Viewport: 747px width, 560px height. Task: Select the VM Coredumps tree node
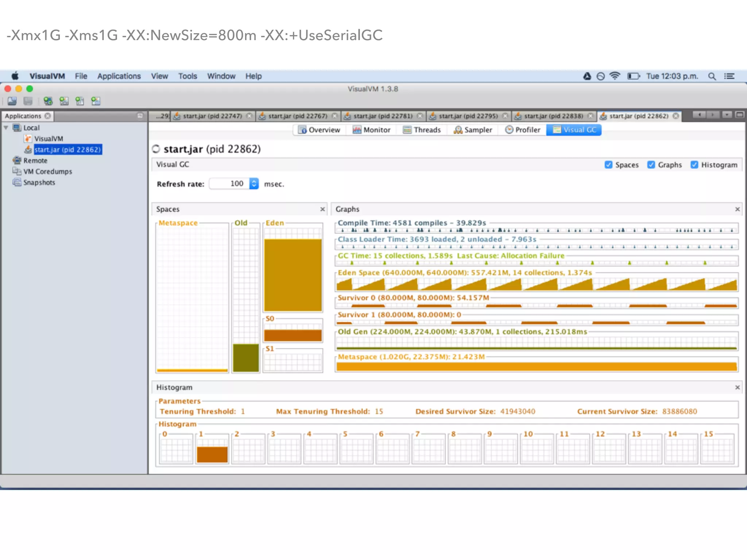[x=48, y=171]
